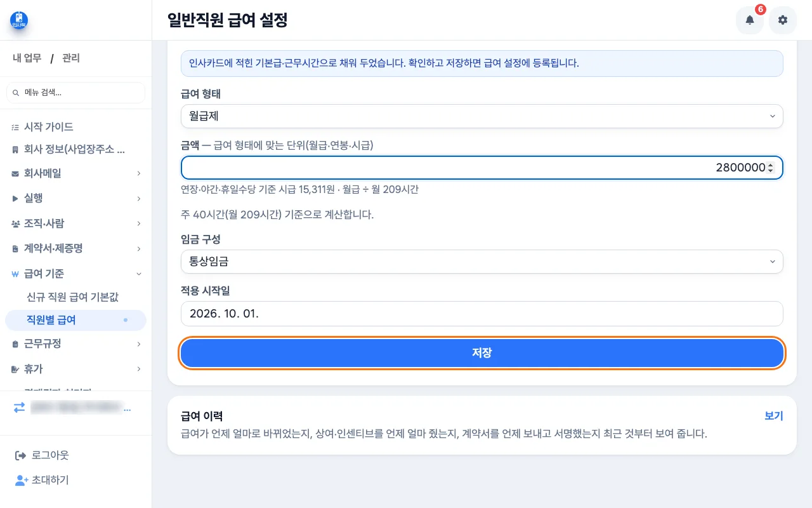Click the 초대하기 text
The image size is (812, 508).
tap(50, 480)
